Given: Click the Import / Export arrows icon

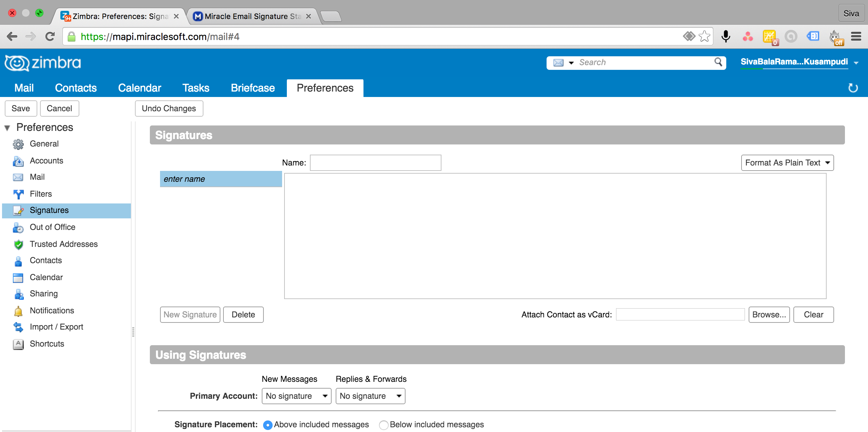Looking at the screenshot, I should (18, 327).
